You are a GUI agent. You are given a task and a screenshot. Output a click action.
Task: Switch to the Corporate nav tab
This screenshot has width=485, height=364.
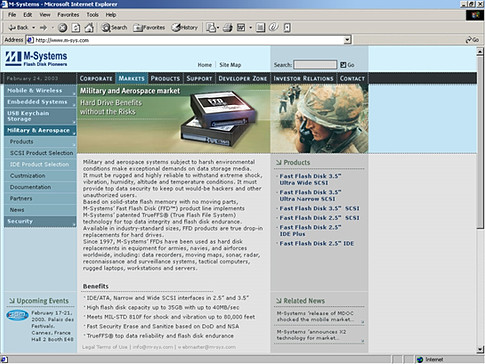[96, 78]
